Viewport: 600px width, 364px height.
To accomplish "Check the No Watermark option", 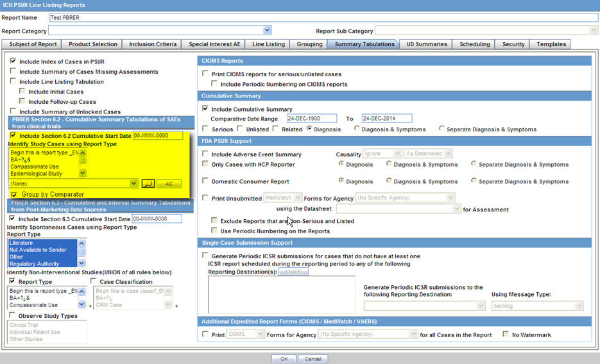I will 506,335.
